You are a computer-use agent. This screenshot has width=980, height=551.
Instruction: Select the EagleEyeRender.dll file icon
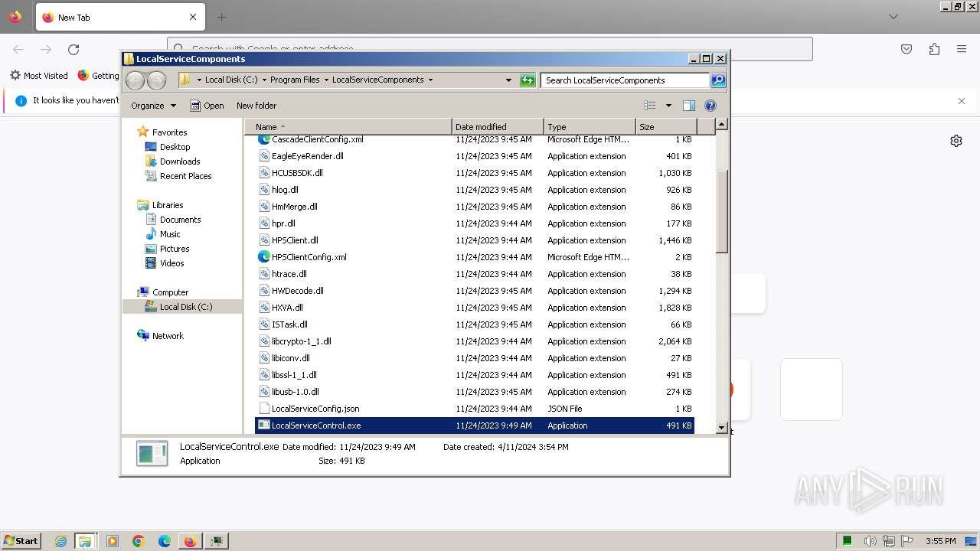264,156
